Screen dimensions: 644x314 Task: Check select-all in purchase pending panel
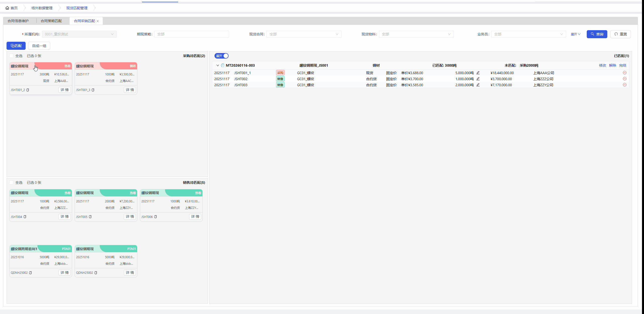[x=11, y=56]
